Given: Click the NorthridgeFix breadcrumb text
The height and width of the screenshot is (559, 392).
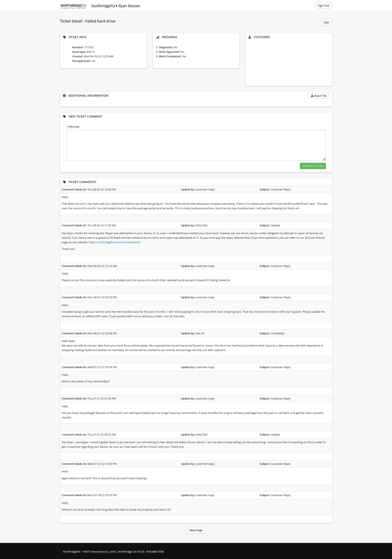Looking at the screenshot, I should pyautogui.click(x=103, y=6).
